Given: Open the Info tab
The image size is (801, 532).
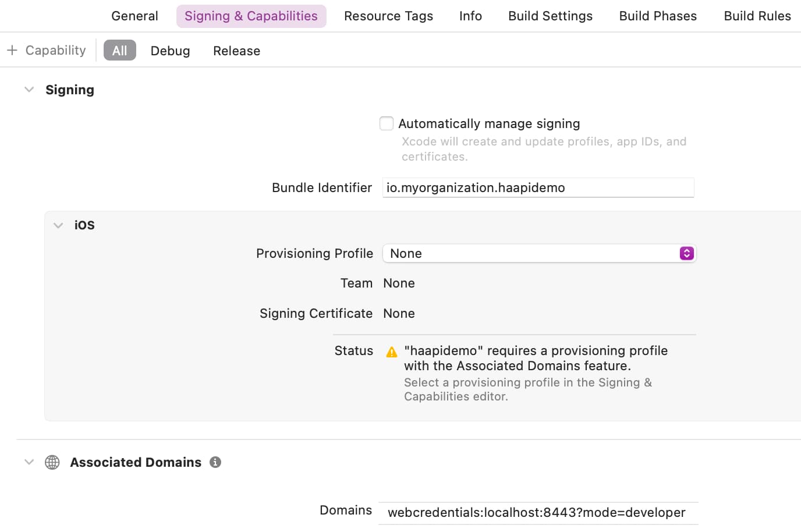Looking at the screenshot, I should [x=470, y=16].
